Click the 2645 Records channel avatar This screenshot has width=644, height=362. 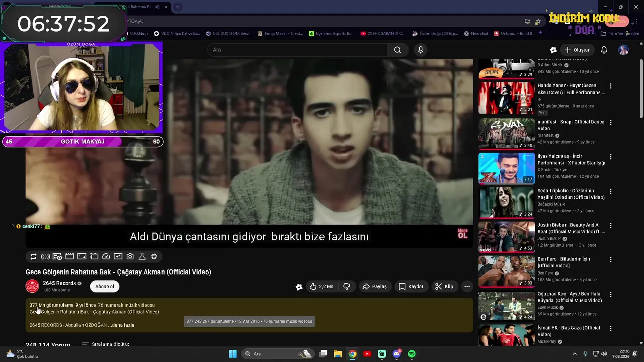point(32,286)
